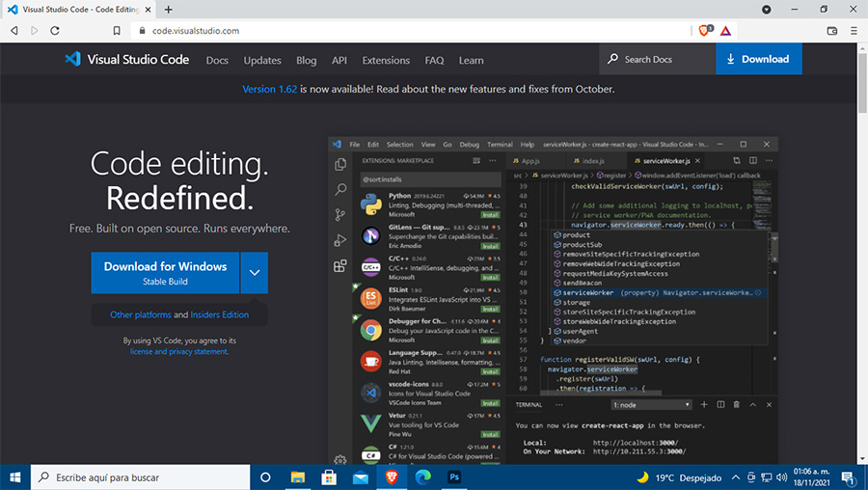Click Download for Windows Stable Build

[x=165, y=273]
